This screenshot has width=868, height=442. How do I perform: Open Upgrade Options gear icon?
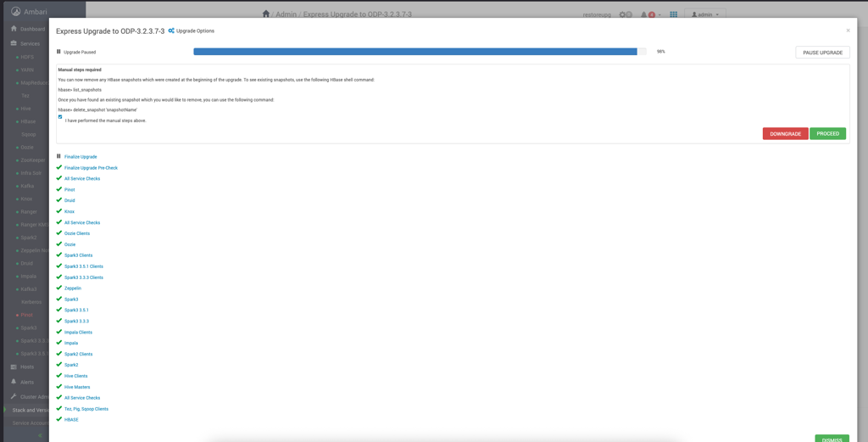pos(171,31)
